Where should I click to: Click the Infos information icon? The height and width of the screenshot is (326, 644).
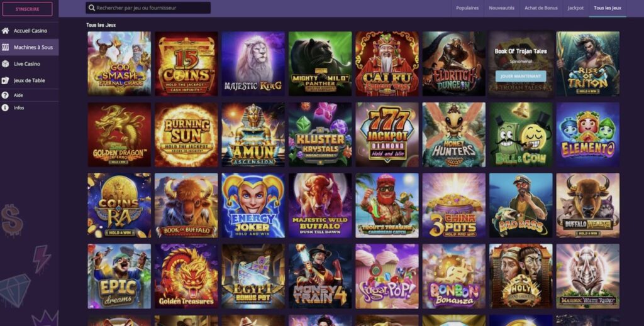[x=5, y=108]
